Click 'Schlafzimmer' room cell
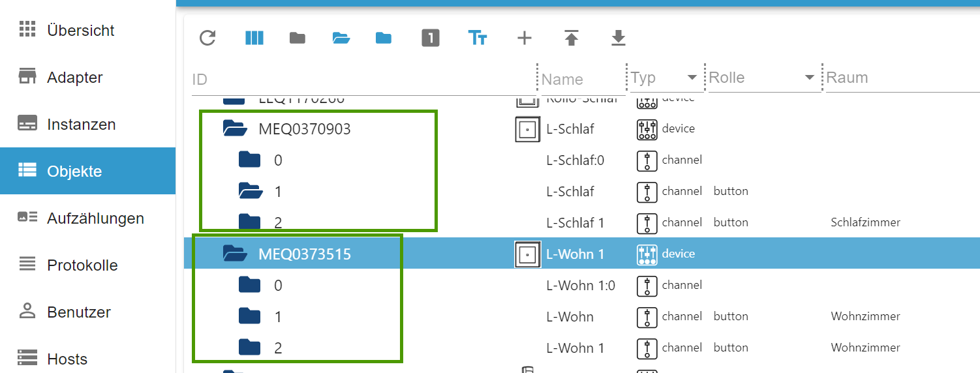Viewport: 980px width, 373px height. [865, 222]
